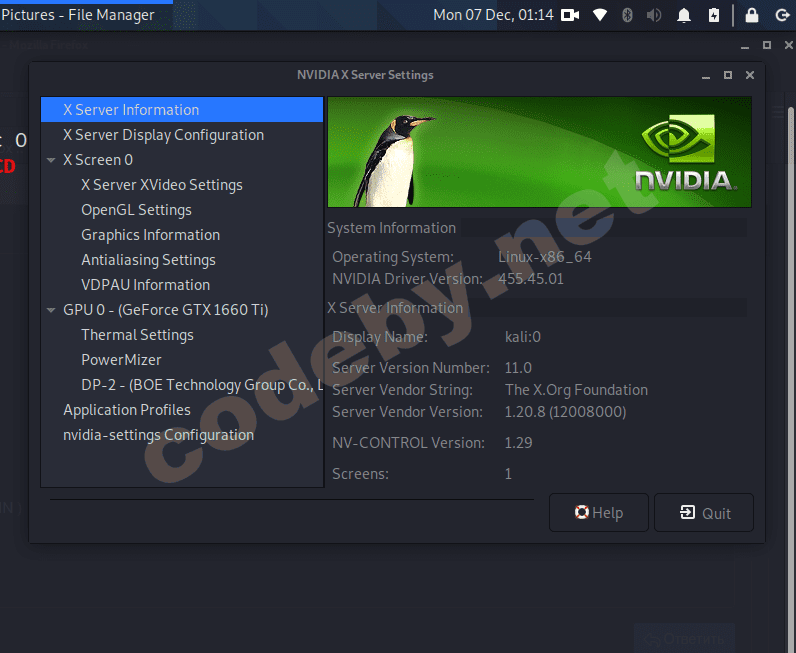Screen dimensions: 796x653
Task: Click the display name value kali:0
Action: (x=522, y=337)
